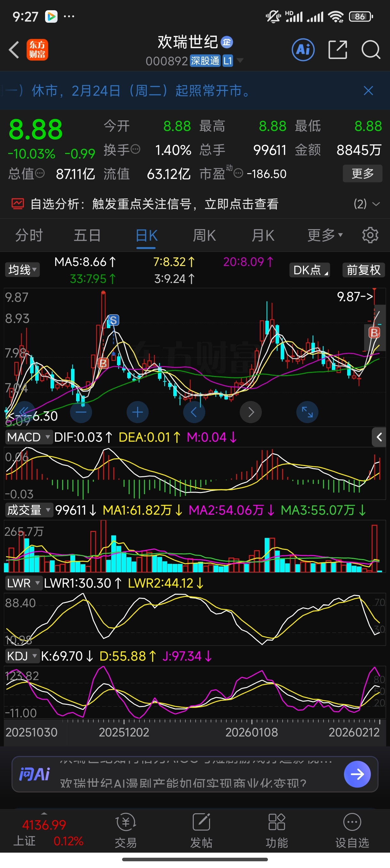Tap the left B buy marker on chart
This screenshot has width=390, height=868.
[x=103, y=363]
